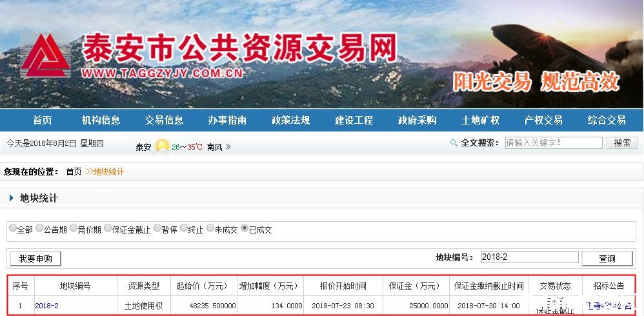Select the 暂停 radio button
The width and height of the screenshot is (644, 316).
click(157, 228)
